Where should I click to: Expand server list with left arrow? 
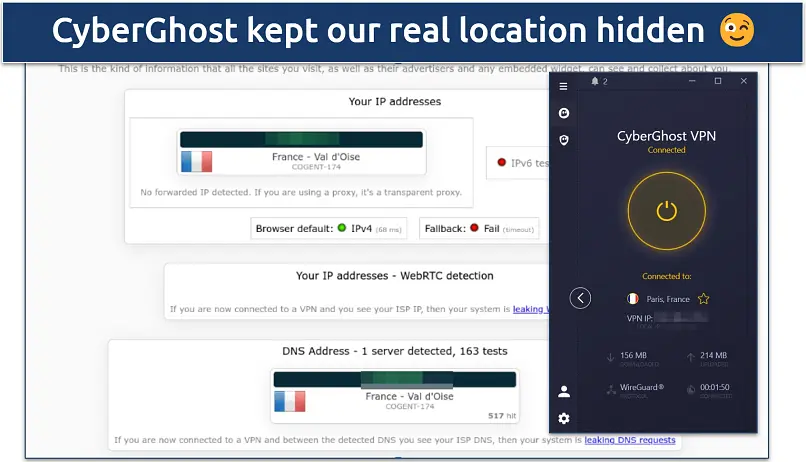coord(580,298)
